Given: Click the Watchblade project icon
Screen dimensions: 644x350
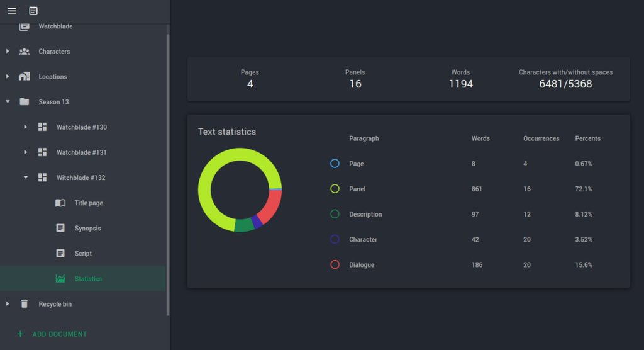Looking at the screenshot, I should 25,26.
